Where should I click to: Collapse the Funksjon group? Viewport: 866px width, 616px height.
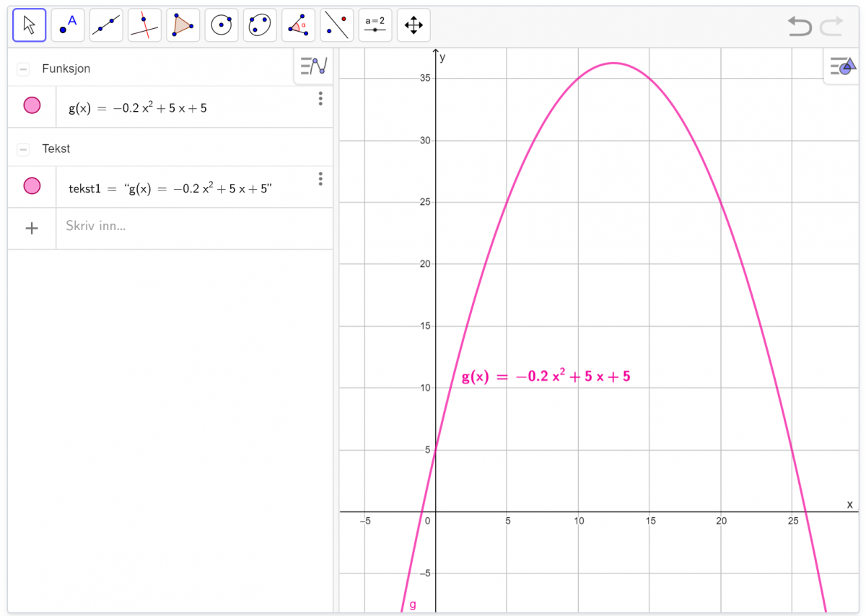(24, 69)
